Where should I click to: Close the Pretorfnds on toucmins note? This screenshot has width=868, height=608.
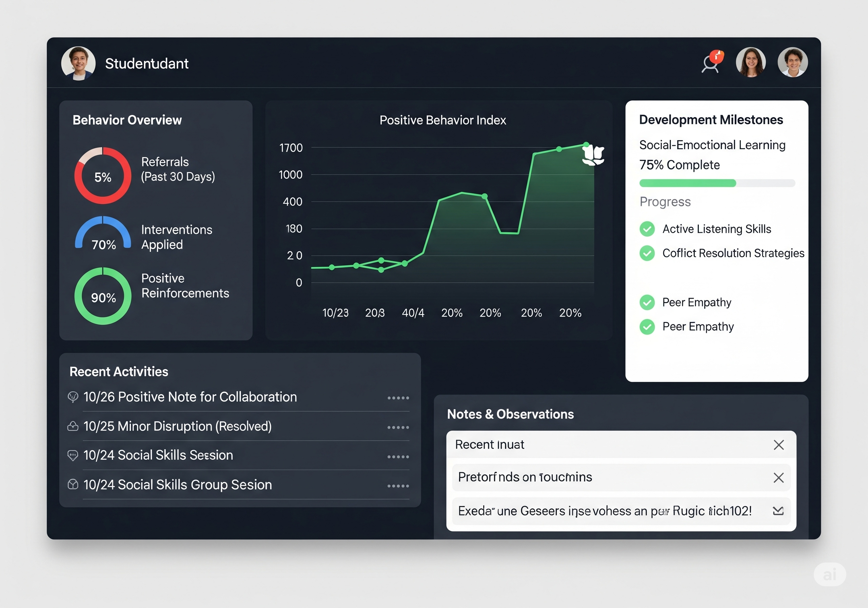778,478
